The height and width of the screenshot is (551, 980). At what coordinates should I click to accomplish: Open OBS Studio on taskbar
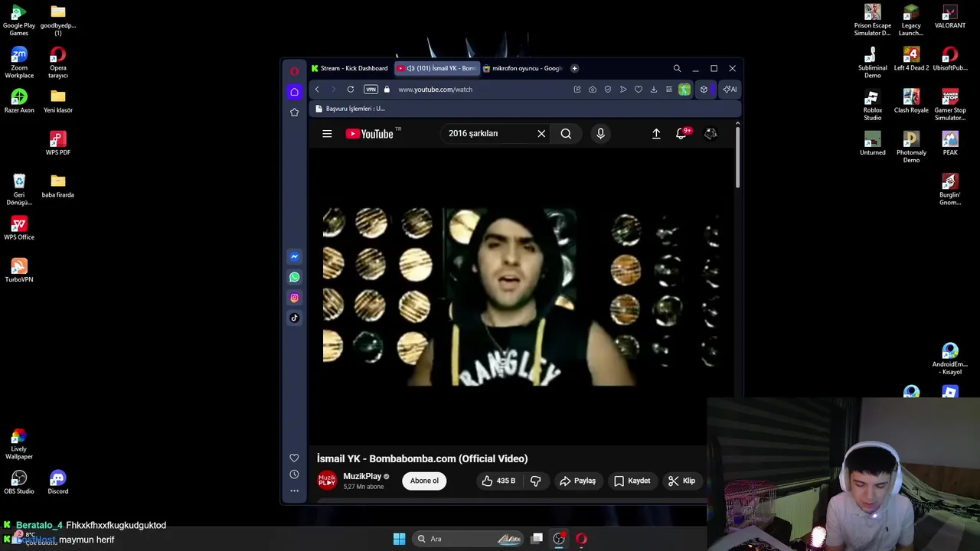pos(559,539)
